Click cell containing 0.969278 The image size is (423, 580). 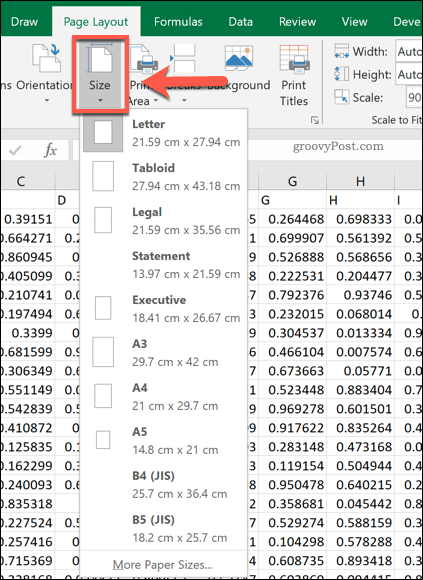pyautogui.click(x=292, y=409)
